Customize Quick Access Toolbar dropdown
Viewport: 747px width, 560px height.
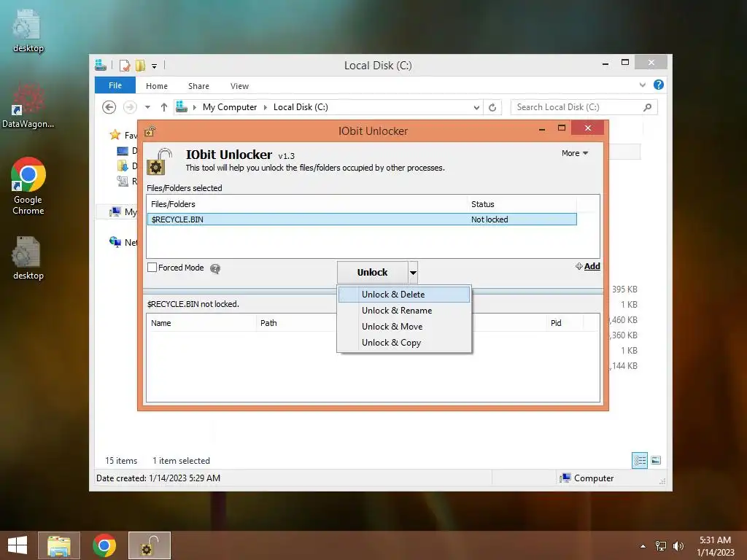click(x=155, y=66)
